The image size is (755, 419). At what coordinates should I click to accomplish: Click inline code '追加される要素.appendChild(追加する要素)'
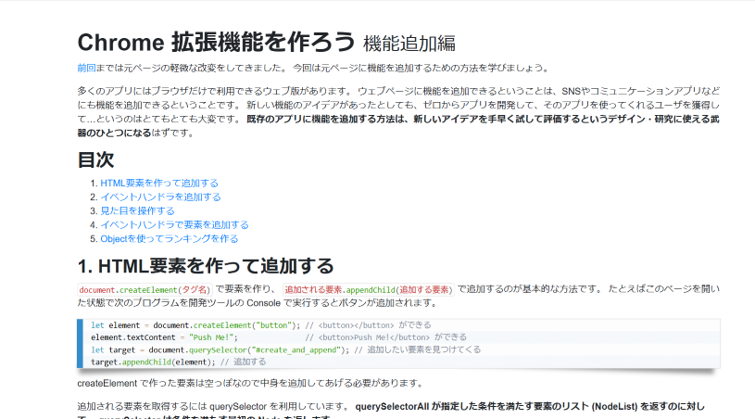[x=368, y=290]
